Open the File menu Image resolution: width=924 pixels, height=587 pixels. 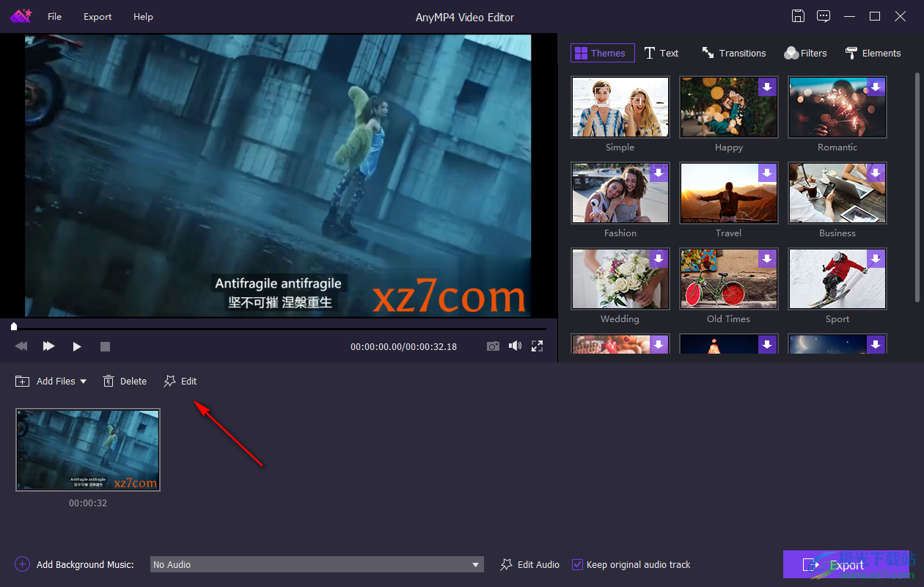click(x=55, y=17)
